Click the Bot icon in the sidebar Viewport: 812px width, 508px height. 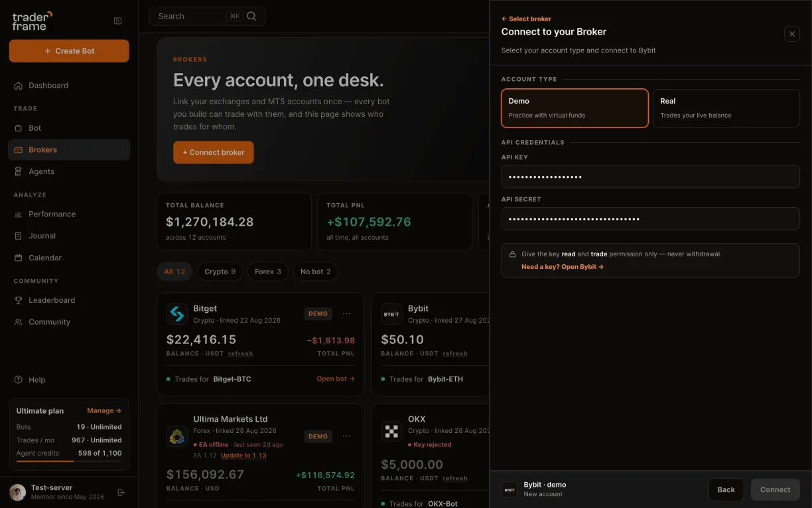tap(19, 128)
